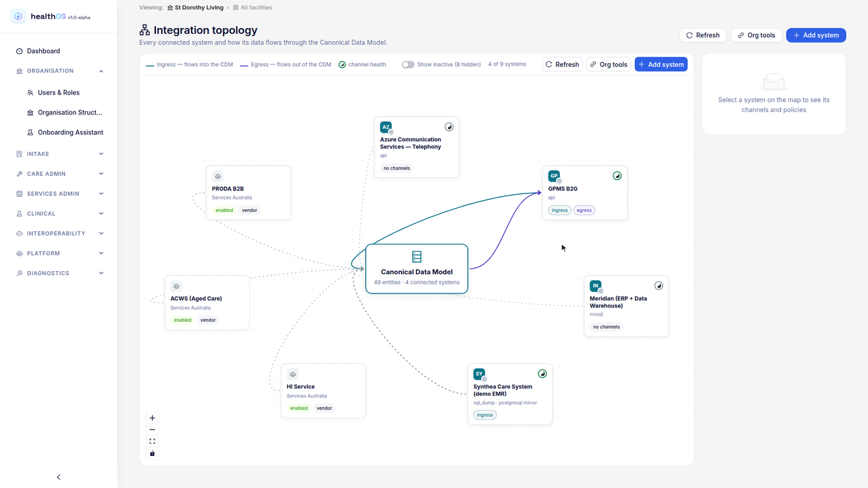Open Organisation Structure page
The width and height of the screenshot is (868, 488).
[70, 113]
